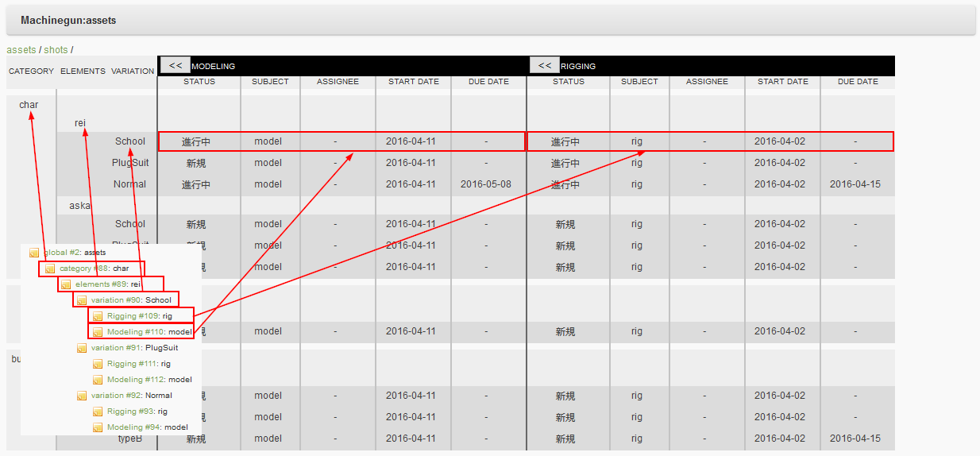Click modeling status '新規' in rei PlugSuit row

point(196,163)
